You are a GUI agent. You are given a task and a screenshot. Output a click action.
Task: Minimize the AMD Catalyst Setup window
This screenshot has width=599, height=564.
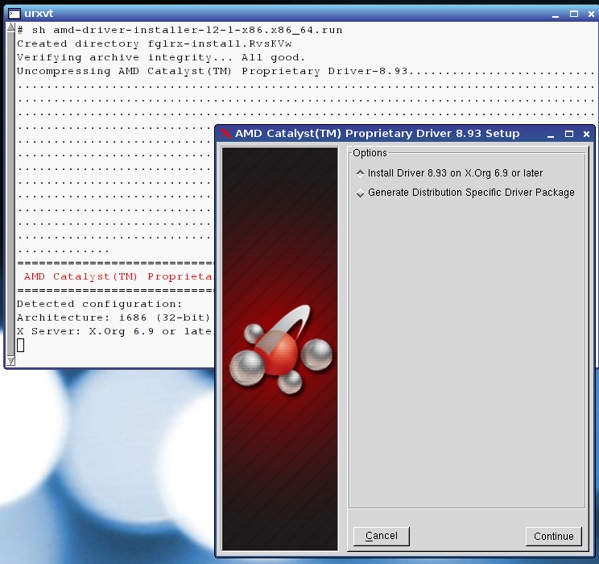(x=550, y=134)
